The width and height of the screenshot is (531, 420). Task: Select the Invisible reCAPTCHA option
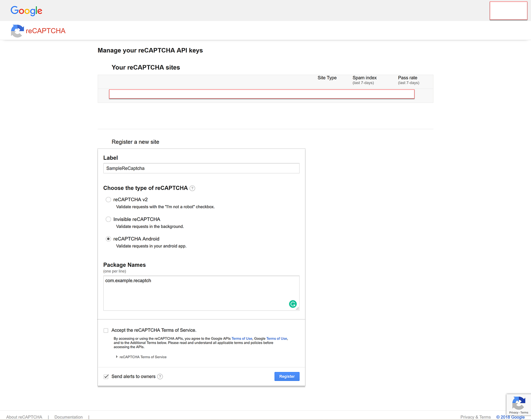(108, 219)
